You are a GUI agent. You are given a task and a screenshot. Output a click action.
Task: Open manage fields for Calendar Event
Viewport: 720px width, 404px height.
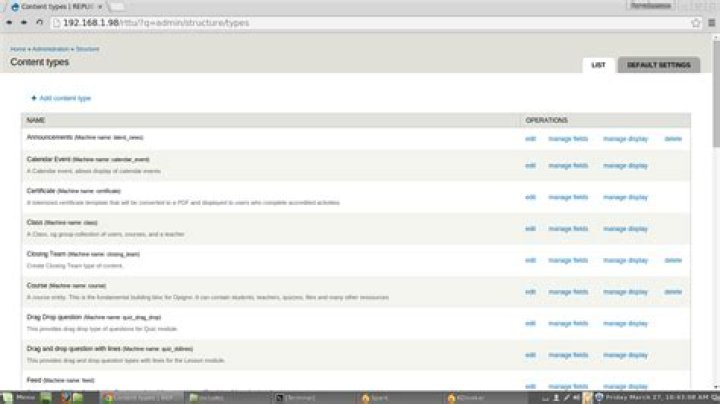(568, 166)
